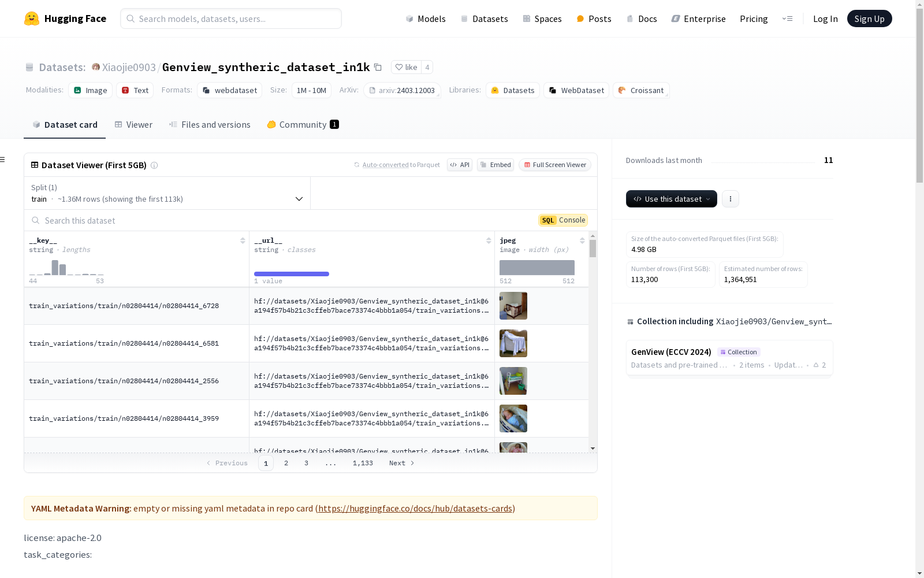Open image thumbnail for row n02804414_6728
The height and width of the screenshot is (578, 924).
pos(513,306)
